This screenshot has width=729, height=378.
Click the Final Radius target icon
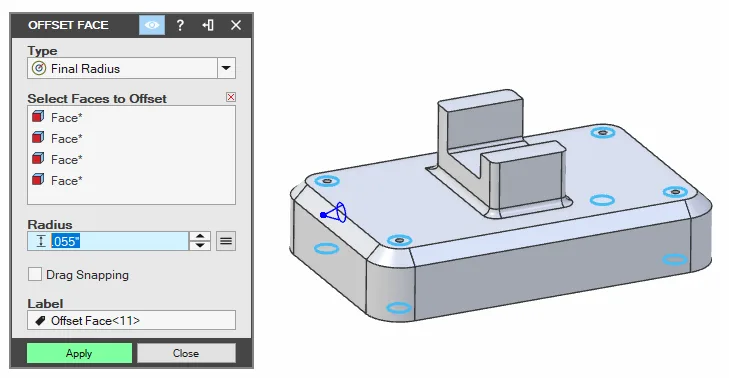point(39,68)
